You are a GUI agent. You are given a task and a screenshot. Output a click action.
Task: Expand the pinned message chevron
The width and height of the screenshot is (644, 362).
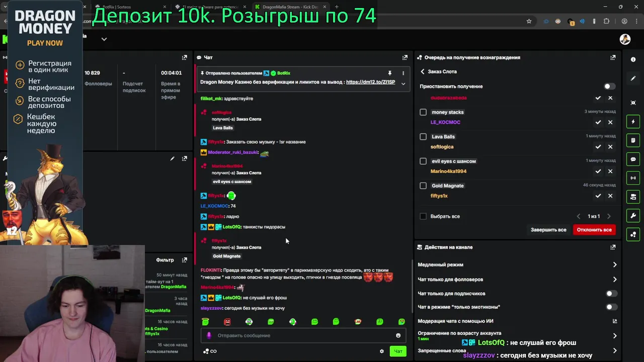click(403, 83)
